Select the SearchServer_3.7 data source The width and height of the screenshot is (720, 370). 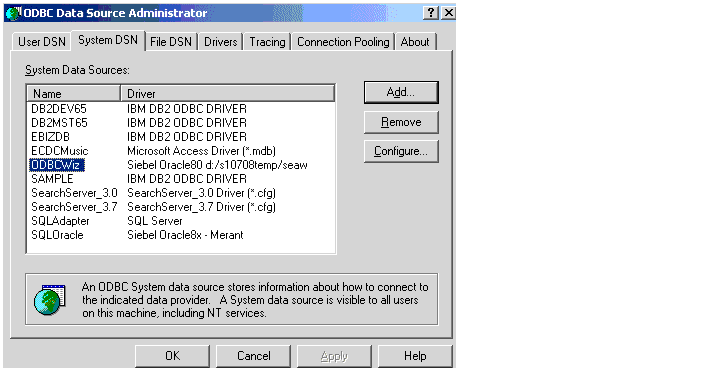tap(74, 207)
